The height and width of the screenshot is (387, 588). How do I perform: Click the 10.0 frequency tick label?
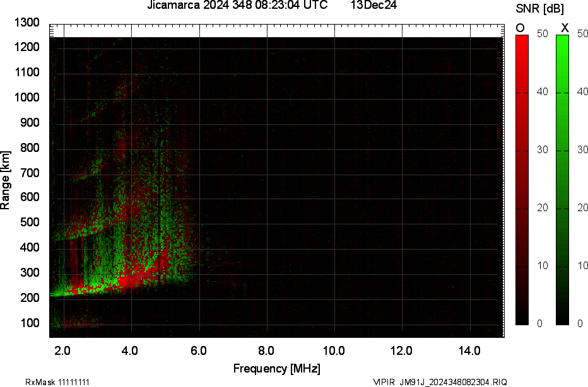coord(334,351)
